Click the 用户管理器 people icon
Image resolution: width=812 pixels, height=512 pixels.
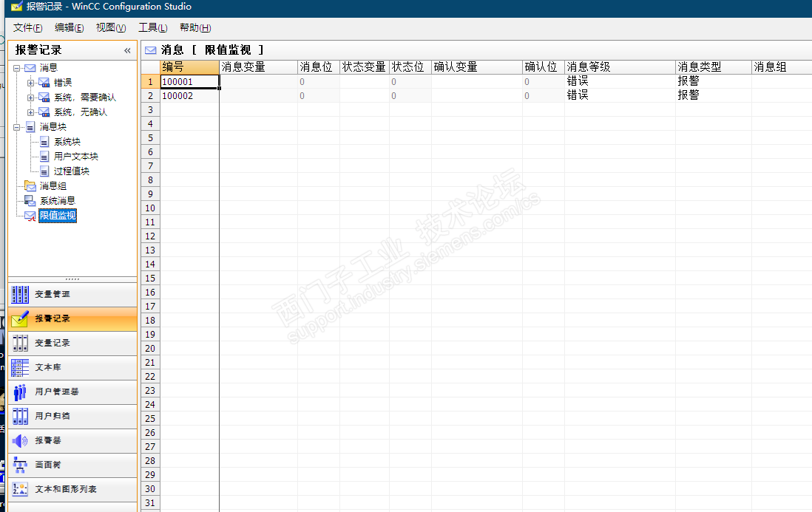(x=20, y=392)
